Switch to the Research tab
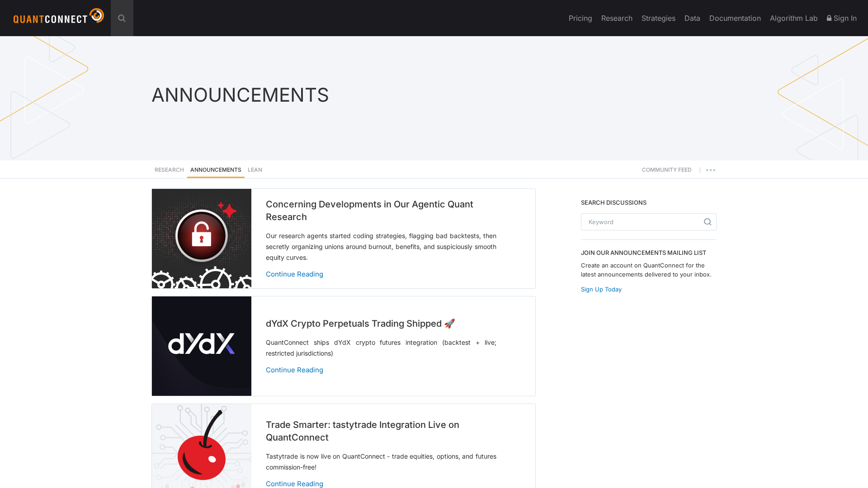The height and width of the screenshot is (488, 868). pyautogui.click(x=169, y=170)
